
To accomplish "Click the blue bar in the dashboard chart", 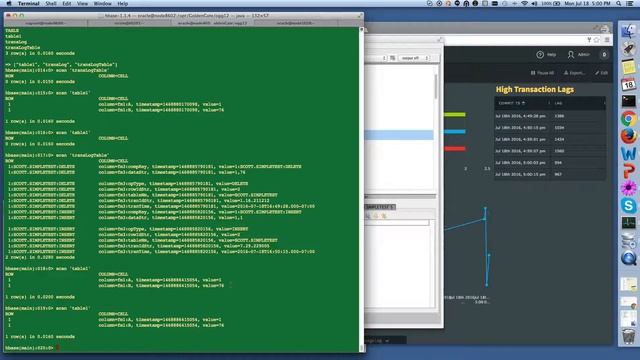I will point(455,131).
